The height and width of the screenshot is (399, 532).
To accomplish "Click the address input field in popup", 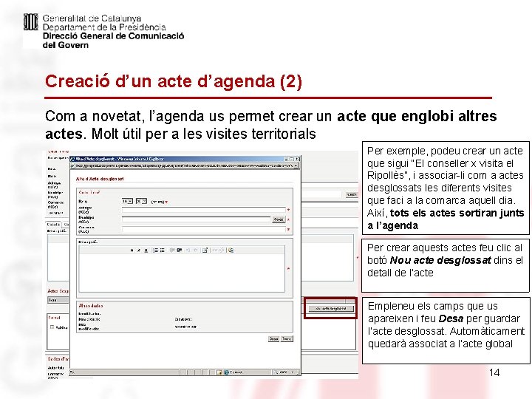I will point(204,210).
